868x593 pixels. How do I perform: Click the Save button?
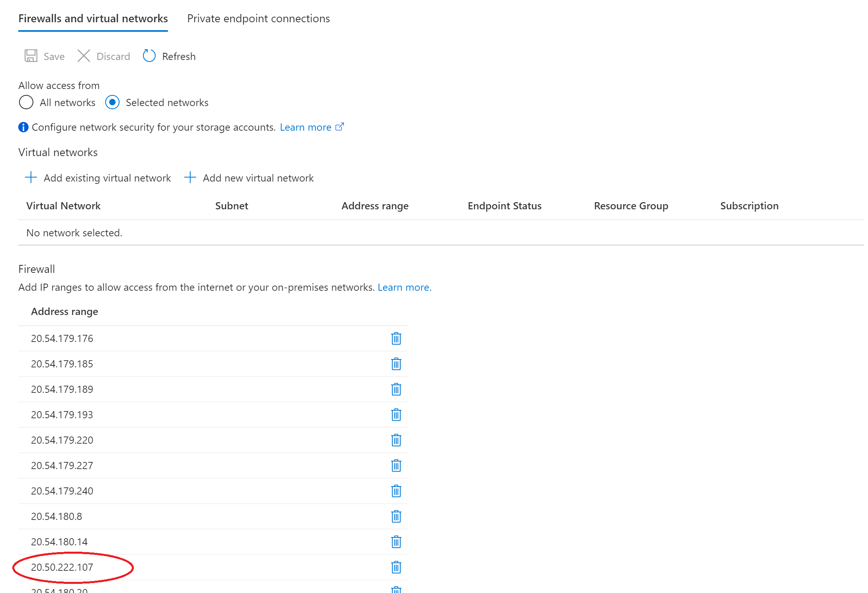coord(44,56)
